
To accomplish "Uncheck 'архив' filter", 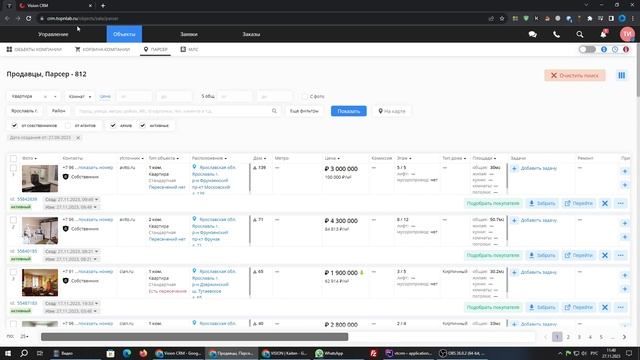I will (x=113, y=125).
